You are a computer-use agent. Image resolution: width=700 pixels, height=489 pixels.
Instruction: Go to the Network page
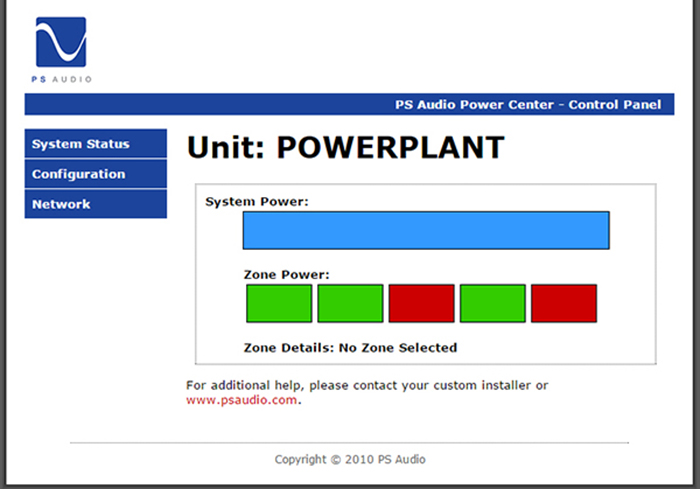coord(96,204)
